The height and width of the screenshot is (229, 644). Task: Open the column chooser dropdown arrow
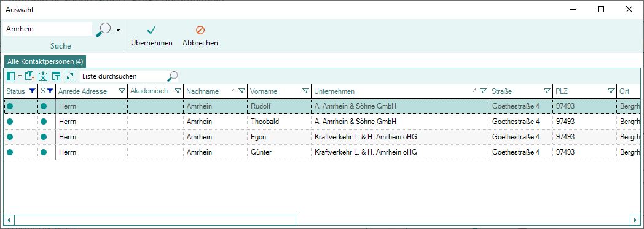coord(19,76)
